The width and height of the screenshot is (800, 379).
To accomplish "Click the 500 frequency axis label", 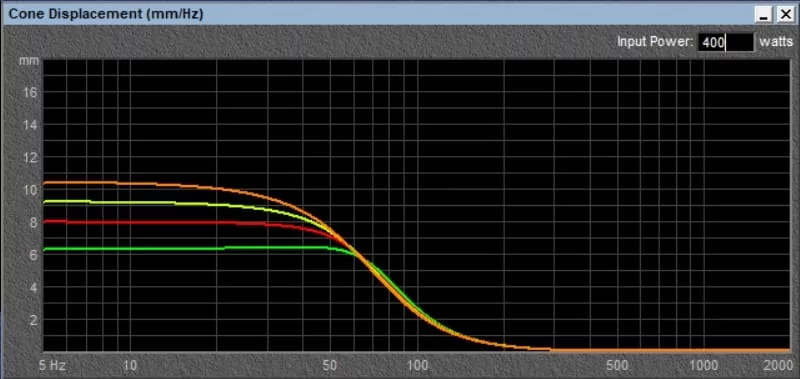I will click(x=618, y=365).
